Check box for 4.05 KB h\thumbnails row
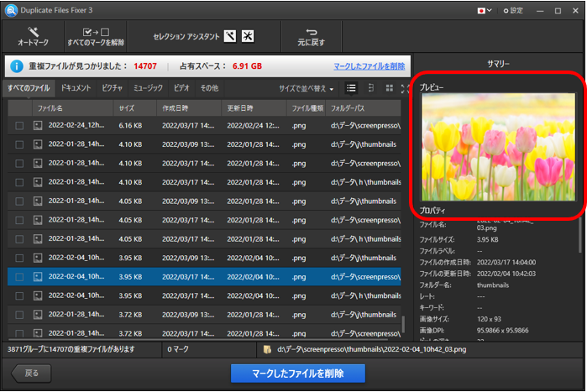 pos(19,239)
